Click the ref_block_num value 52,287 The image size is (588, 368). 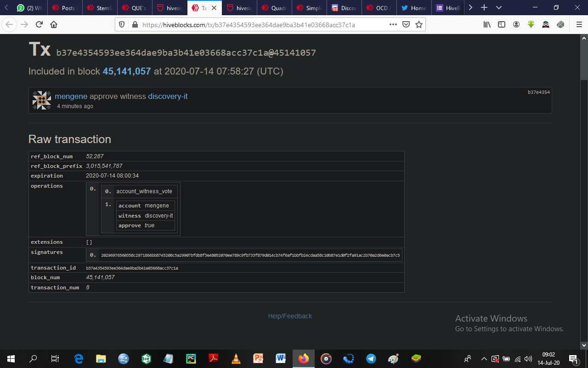click(x=95, y=156)
